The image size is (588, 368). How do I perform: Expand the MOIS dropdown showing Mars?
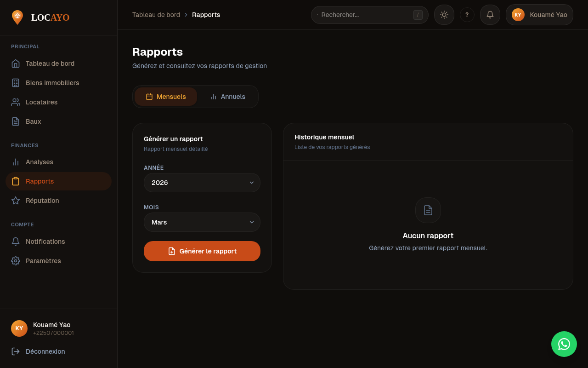tap(202, 222)
